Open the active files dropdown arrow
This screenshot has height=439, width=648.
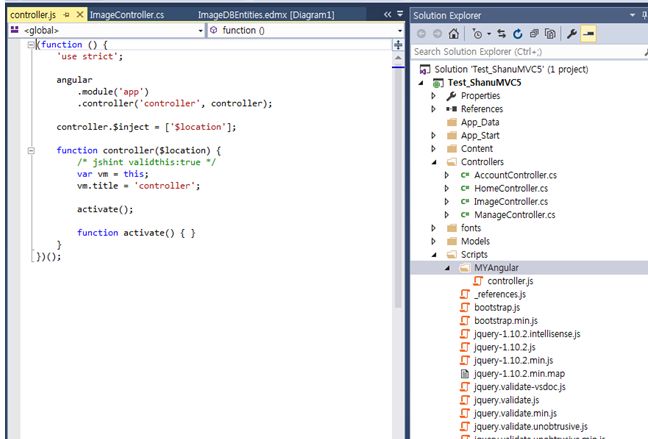pyautogui.click(x=400, y=14)
